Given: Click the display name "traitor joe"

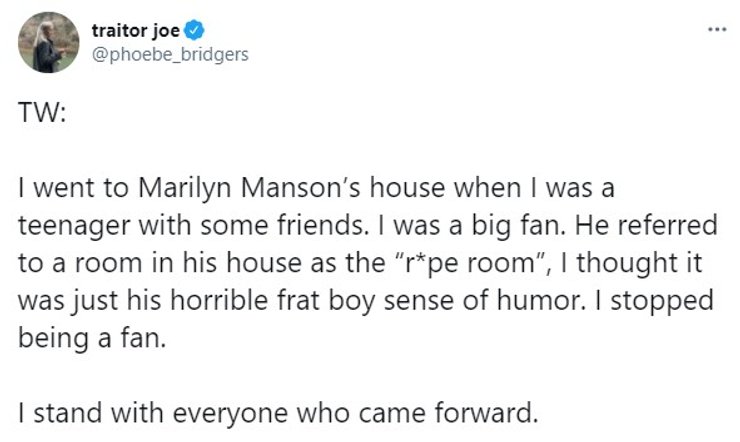Looking at the screenshot, I should pos(135,30).
